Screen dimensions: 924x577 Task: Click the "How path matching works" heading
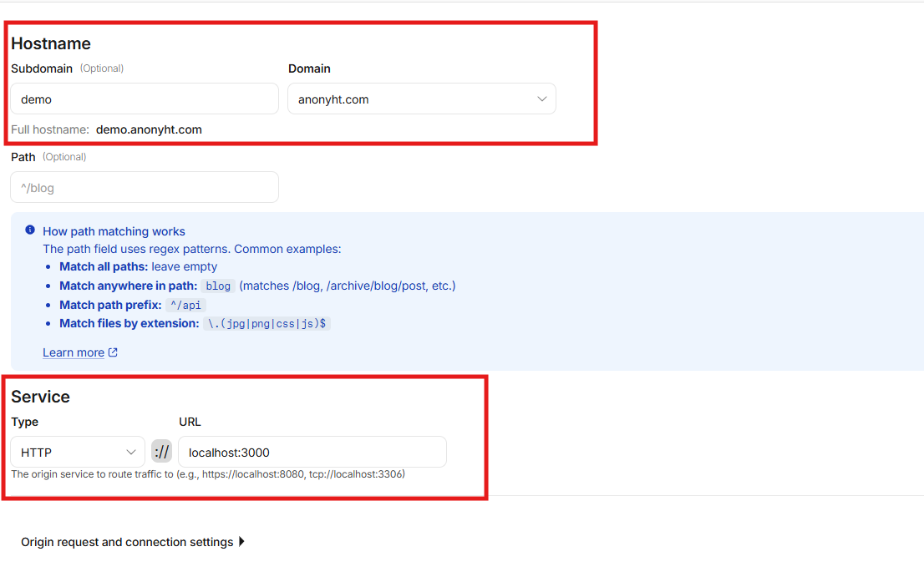(x=114, y=231)
